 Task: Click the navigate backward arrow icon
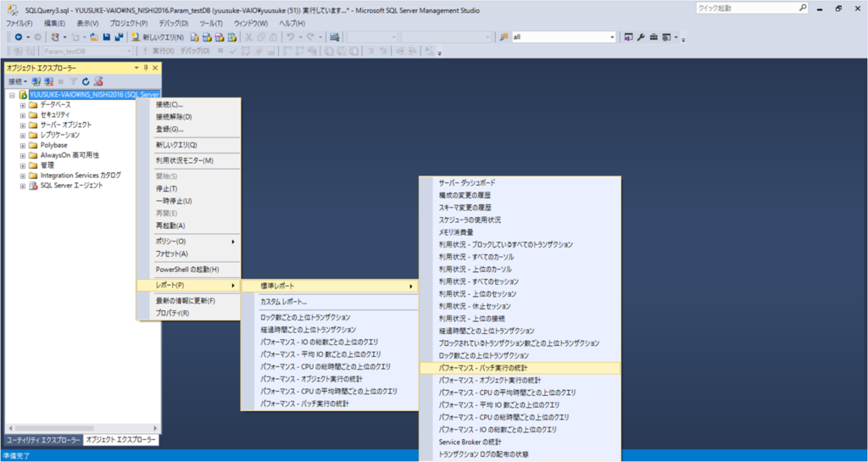click(19, 37)
